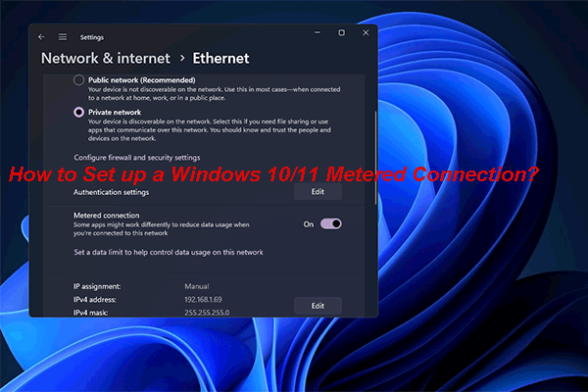
Task: Minimize the Settings window
Action: 318,32
